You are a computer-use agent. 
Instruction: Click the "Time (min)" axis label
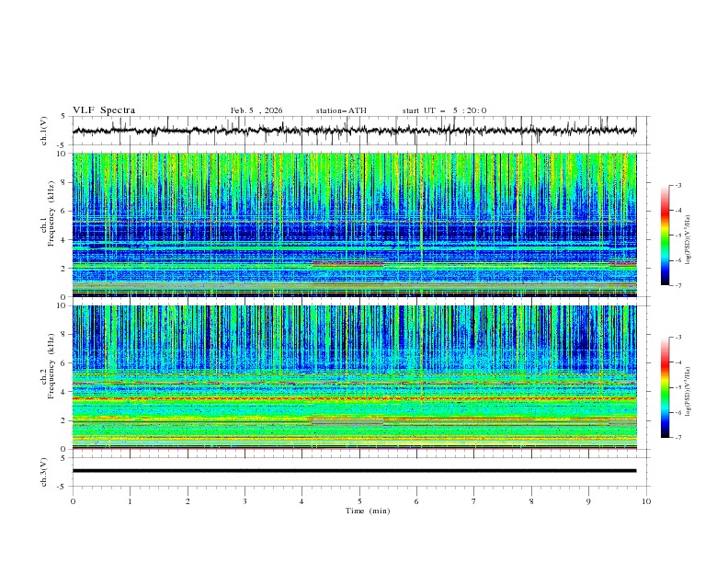[368, 511]
